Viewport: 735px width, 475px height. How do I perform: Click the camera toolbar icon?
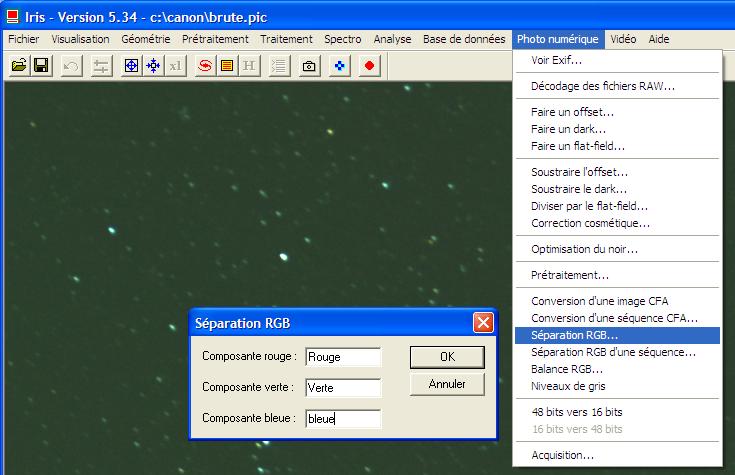coord(309,66)
